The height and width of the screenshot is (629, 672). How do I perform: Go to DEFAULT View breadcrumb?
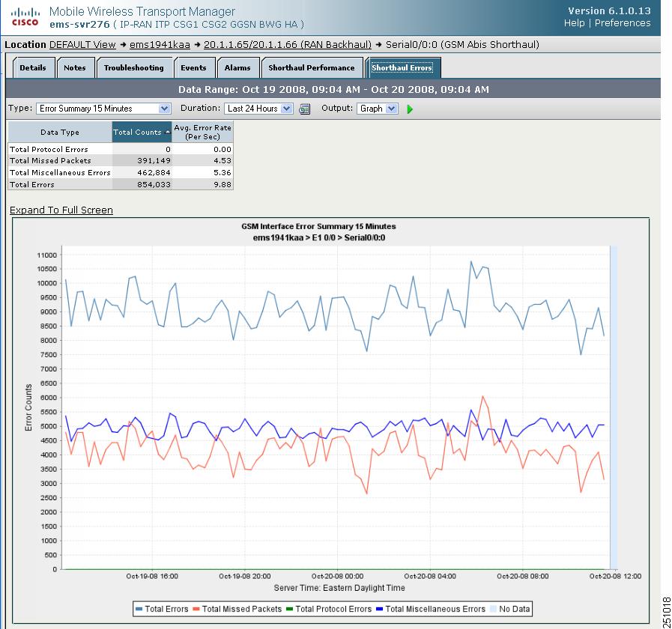click(82, 45)
